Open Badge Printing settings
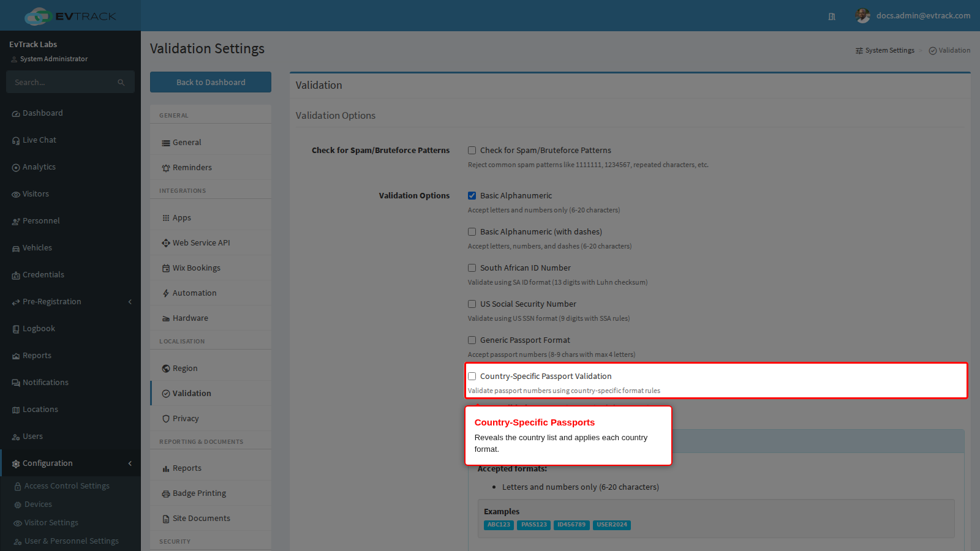980x551 pixels. tap(211, 493)
